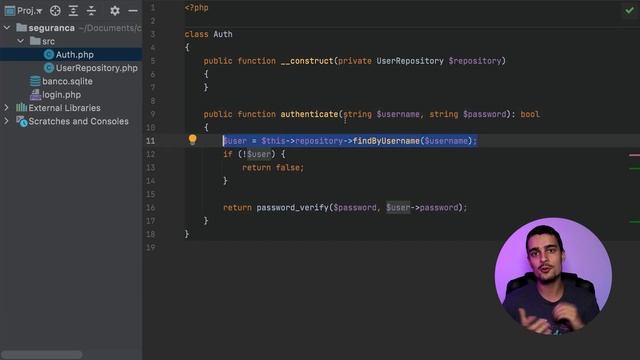Select Auth.php in the project tree
This screenshot has width=640, height=360.
pyautogui.click(x=71, y=54)
